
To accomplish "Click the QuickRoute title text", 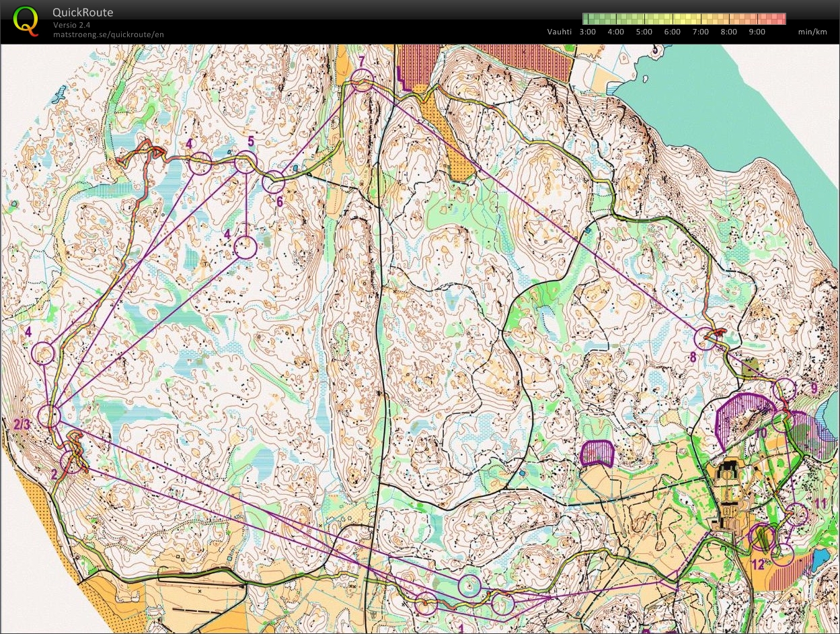I will click(83, 12).
